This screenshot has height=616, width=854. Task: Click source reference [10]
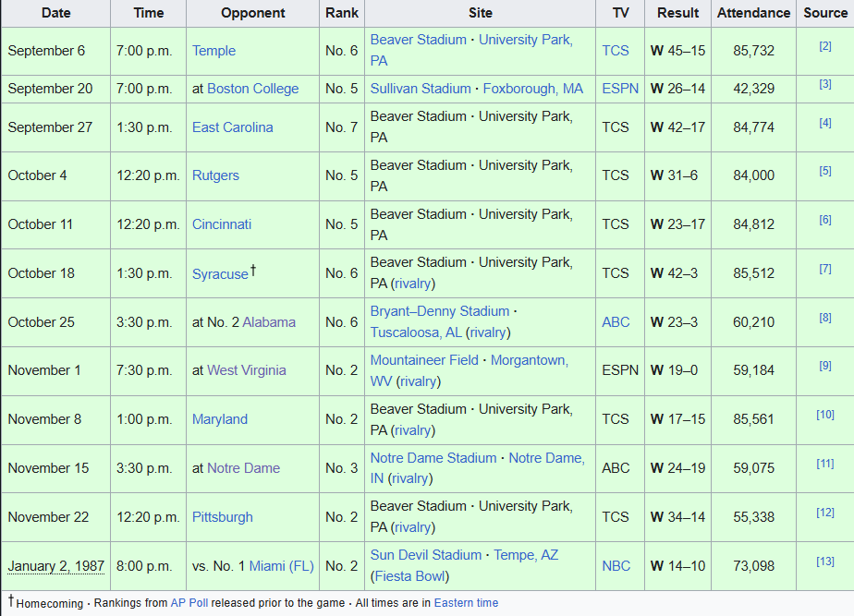(x=825, y=416)
